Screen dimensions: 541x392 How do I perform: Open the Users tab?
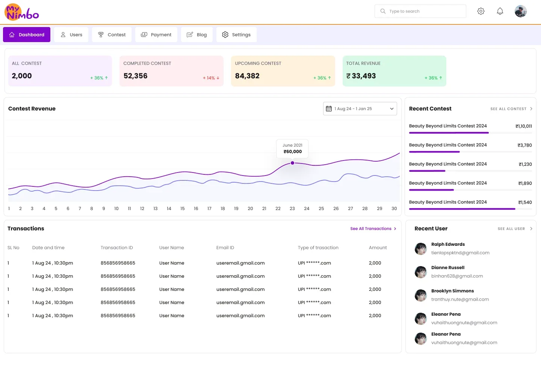click(x=71, y=35)
